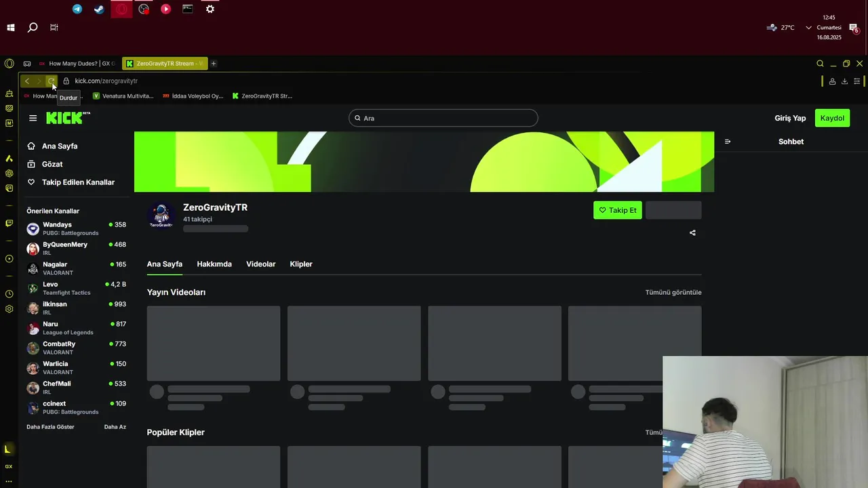Open browser settings gear in sidebar
This screenshot has width=868, height=488.
[9, 309]
